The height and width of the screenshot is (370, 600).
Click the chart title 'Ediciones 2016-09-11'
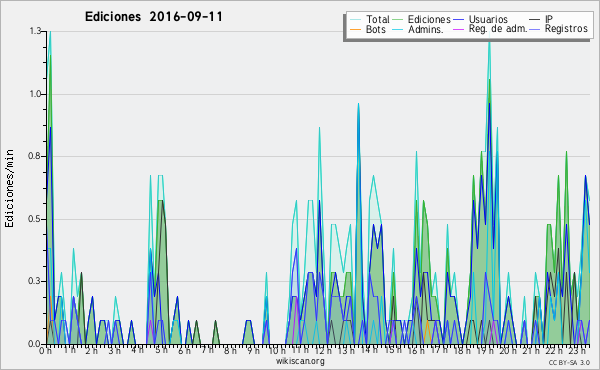tap(153, 17)
